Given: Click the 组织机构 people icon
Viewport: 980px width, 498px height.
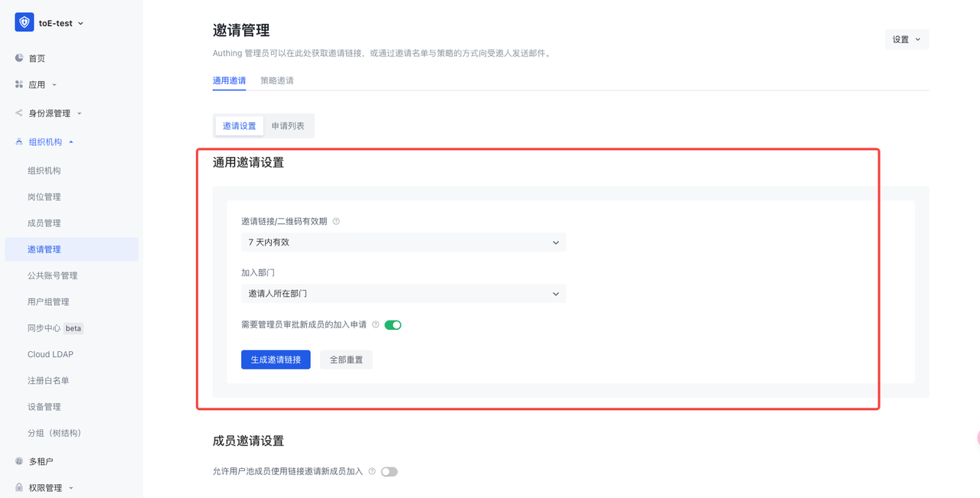Looking at the screenshot, I should point(19,142).
